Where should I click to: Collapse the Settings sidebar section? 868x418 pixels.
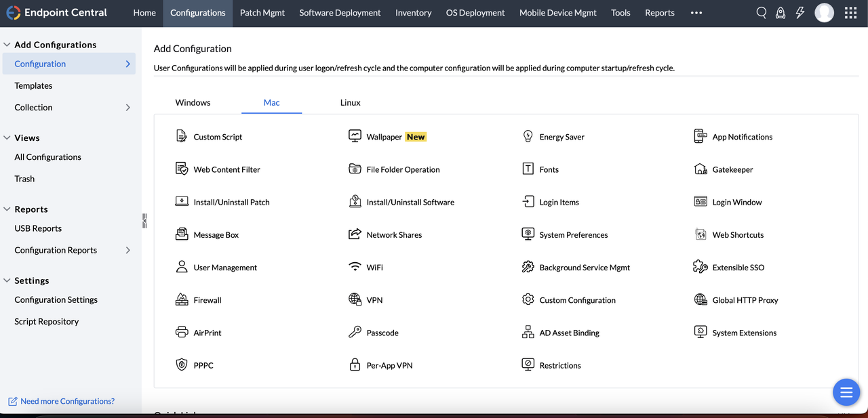point(7,280)
